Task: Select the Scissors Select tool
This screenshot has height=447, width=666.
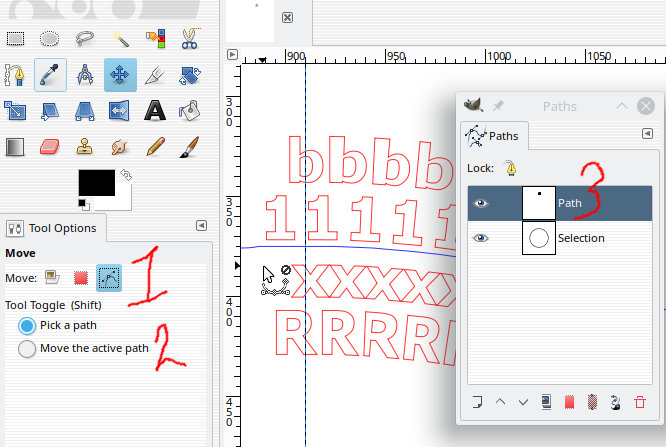Action: click(x=189, y=39)
